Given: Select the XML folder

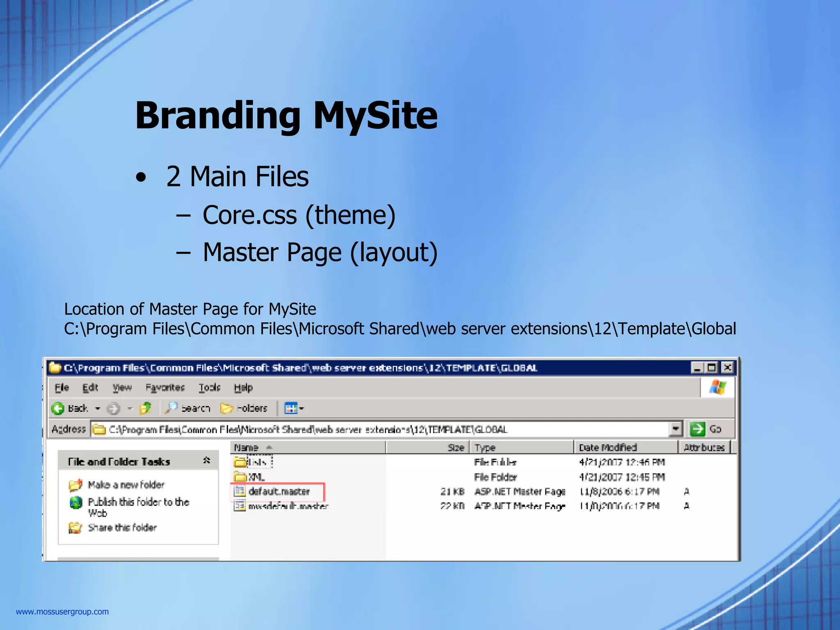Looking at the screenshot, I should [249, 477].
